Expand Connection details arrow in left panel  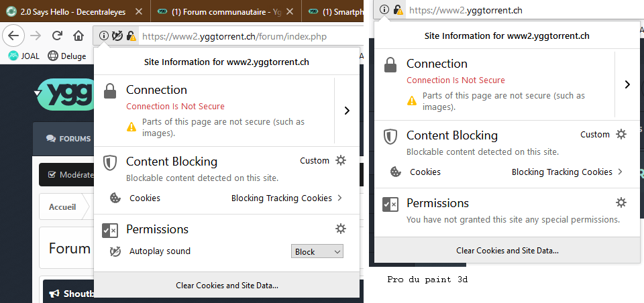click(347, 111)
